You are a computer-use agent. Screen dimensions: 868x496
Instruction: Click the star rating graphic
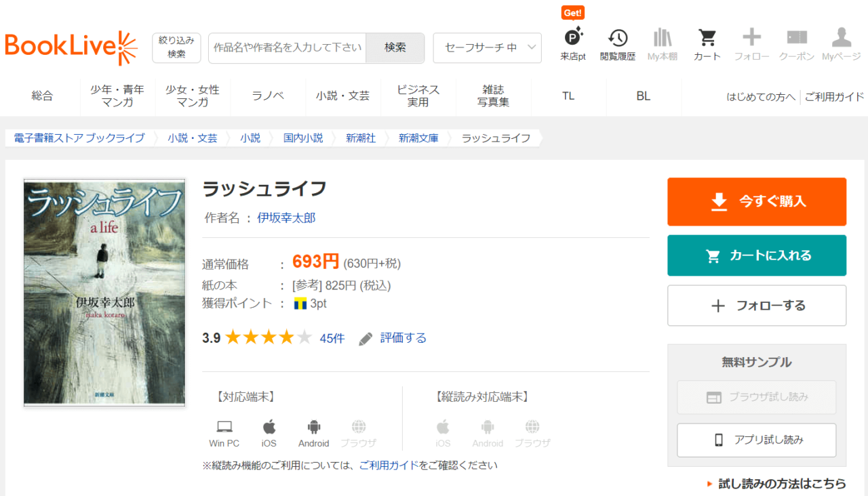[269, 337]
